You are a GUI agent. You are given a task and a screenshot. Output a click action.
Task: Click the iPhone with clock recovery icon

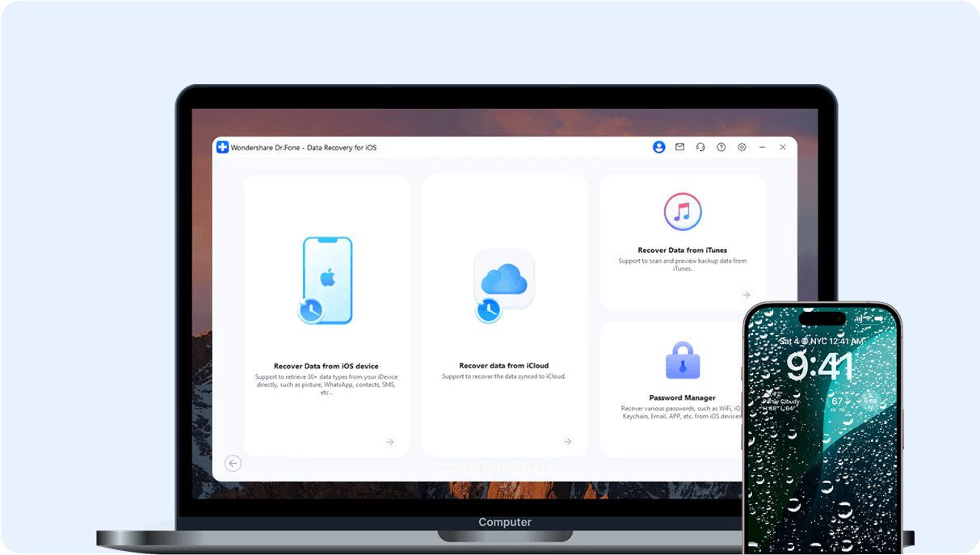pyautogui.click(x=326, y=280)
